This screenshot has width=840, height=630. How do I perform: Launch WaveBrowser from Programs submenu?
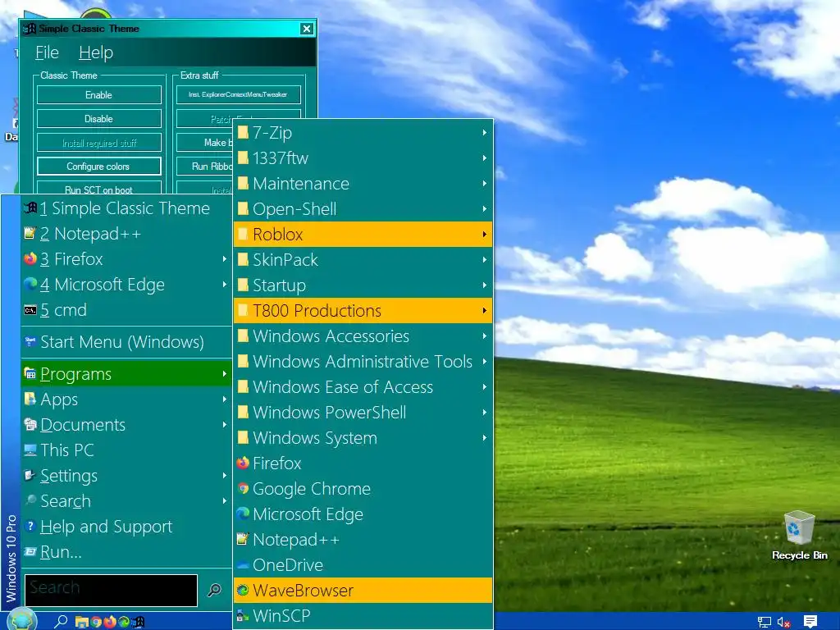pyautogui.click(x=363, y=591)
